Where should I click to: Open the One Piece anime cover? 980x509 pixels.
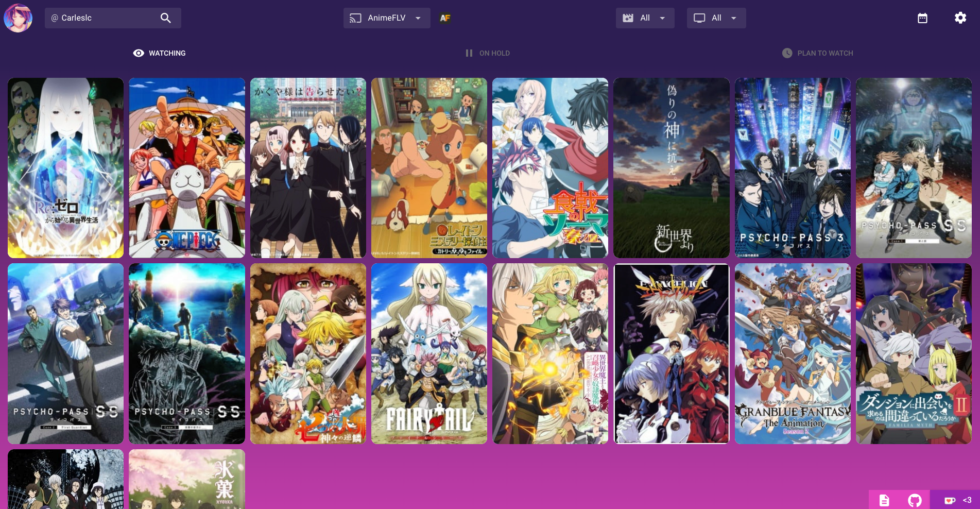(187, 168)
